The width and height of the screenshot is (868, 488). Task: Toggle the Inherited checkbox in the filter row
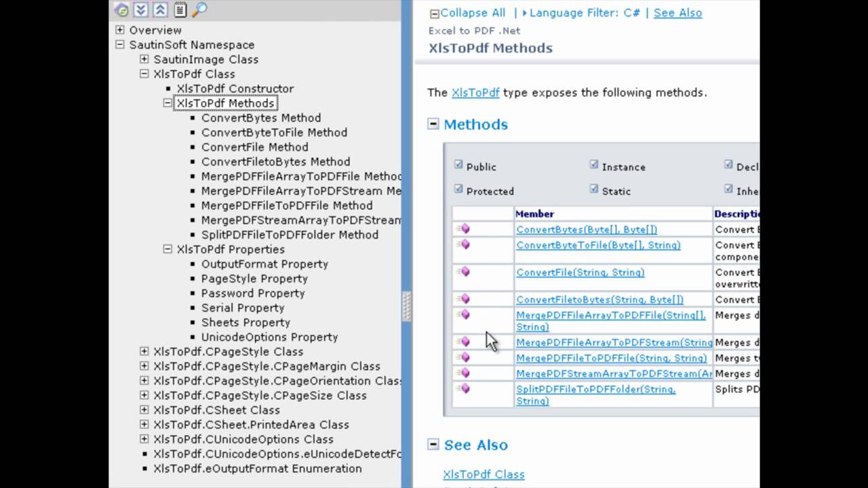pos(728,189)
